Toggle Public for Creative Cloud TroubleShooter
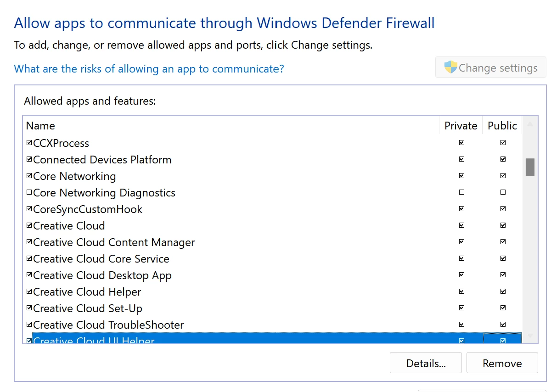The image size is (551, 392). 503,325
